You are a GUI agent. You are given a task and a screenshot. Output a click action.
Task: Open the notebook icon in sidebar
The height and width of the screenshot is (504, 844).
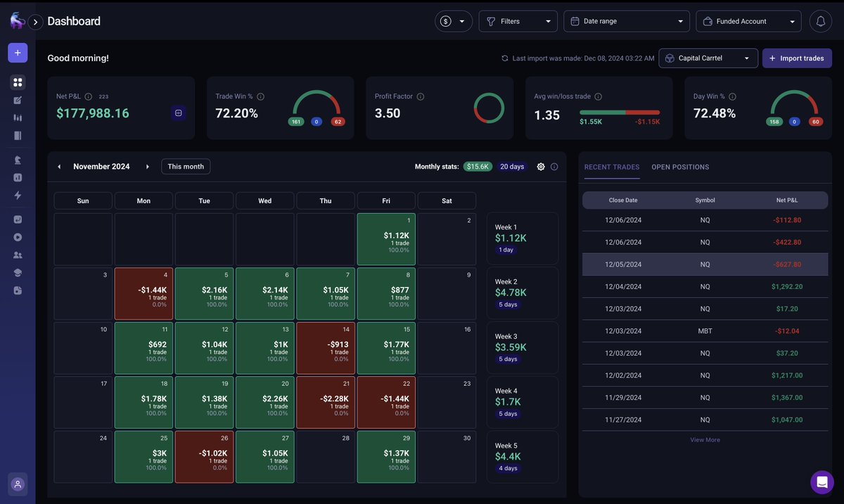click(x=18, y=136)
